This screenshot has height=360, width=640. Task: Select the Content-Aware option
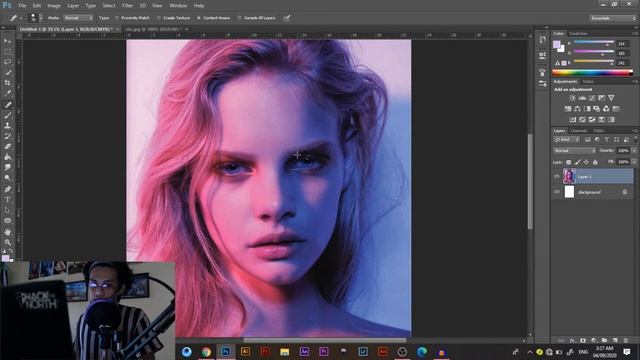click(x=213, y=18)
